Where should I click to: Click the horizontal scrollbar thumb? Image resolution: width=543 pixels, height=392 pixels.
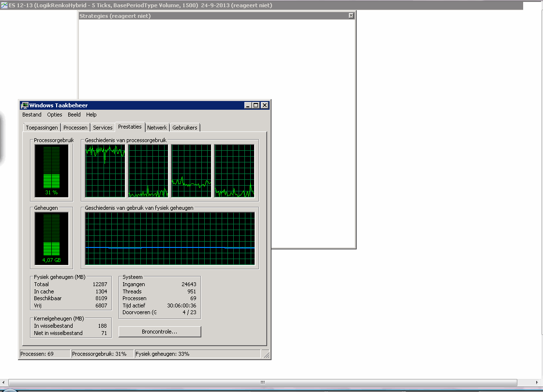click(x=262, y=382)
